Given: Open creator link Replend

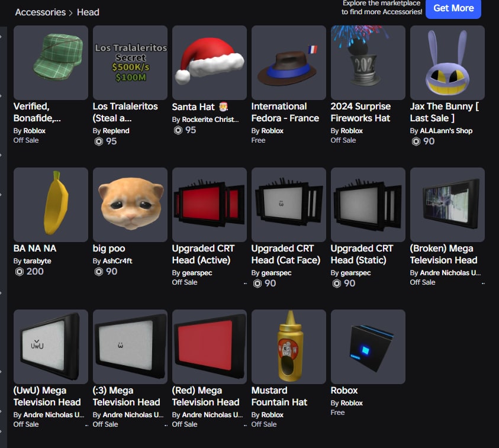Looking at the screenshot, I should coord(116,131).
